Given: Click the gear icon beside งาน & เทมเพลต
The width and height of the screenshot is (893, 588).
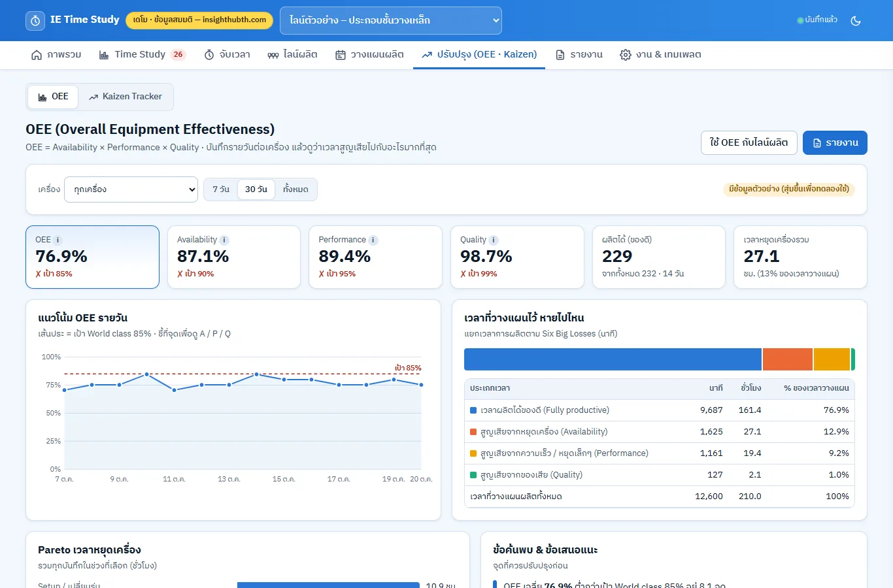Looking at the screenshot, I should pyautogui.click(x=626, y=55).
